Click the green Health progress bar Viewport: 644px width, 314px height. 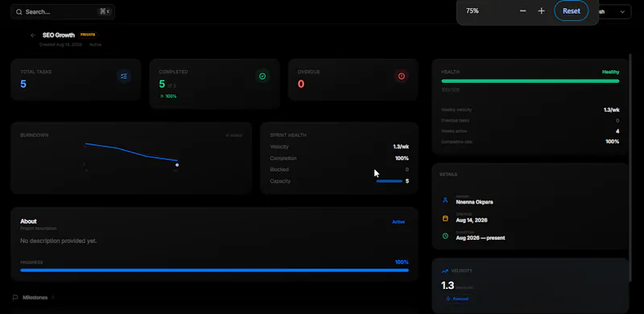[x=530, y=81]
